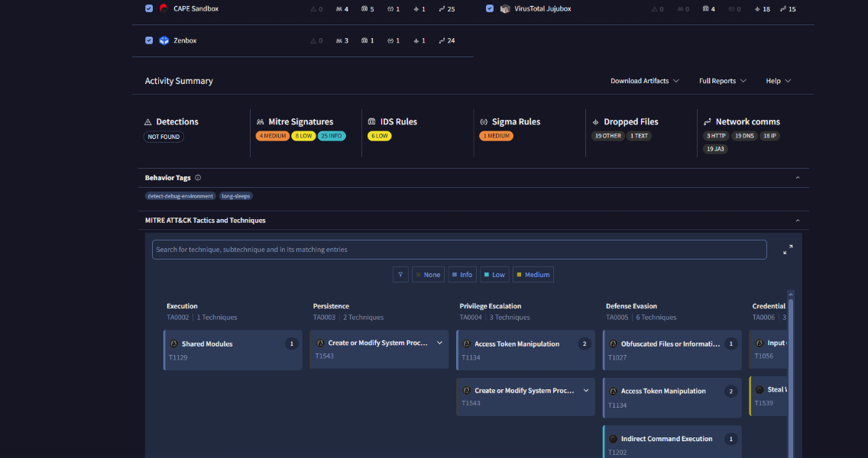Viewport: 868px width, 458px height.
Task: Click the CAPE Sandbox logo icon
Action: tap(164, 8)
